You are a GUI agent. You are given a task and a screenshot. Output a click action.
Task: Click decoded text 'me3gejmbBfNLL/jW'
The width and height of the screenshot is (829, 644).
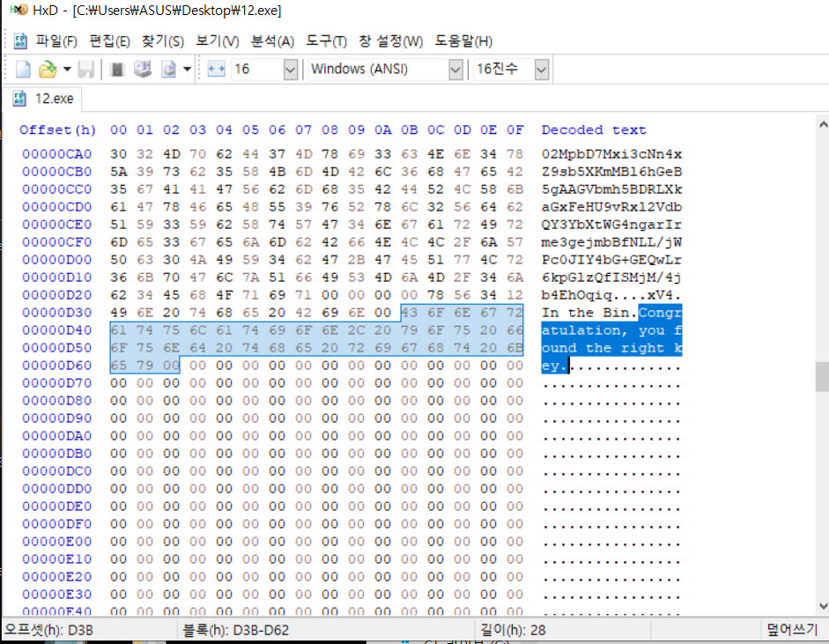[x=611, y=242]
